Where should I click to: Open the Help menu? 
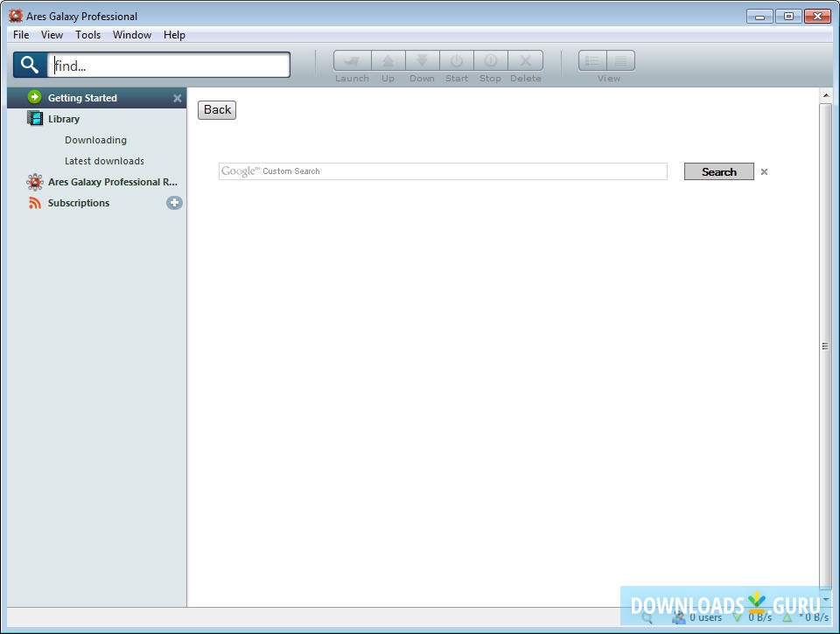173,35
